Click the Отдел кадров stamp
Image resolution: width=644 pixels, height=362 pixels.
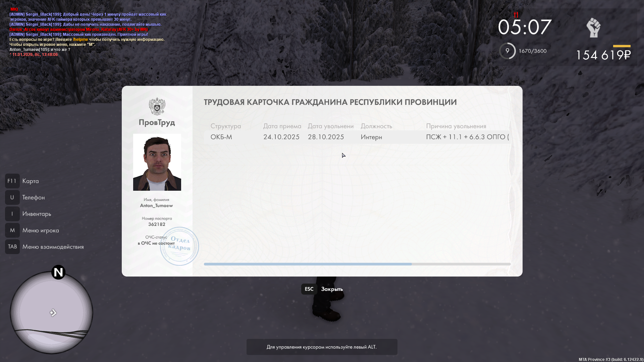179,246
